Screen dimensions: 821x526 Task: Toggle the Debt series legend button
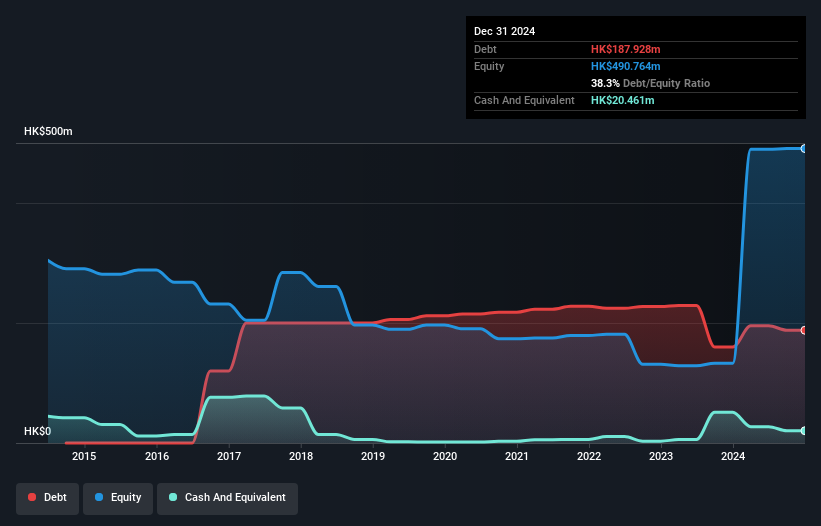click(47, 498)
